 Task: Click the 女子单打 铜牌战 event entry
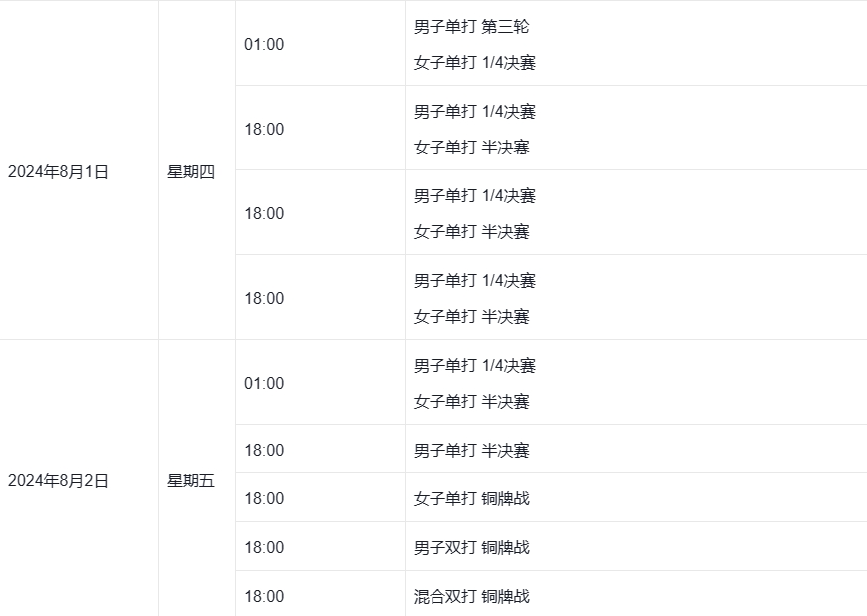(x=471, y=498)
